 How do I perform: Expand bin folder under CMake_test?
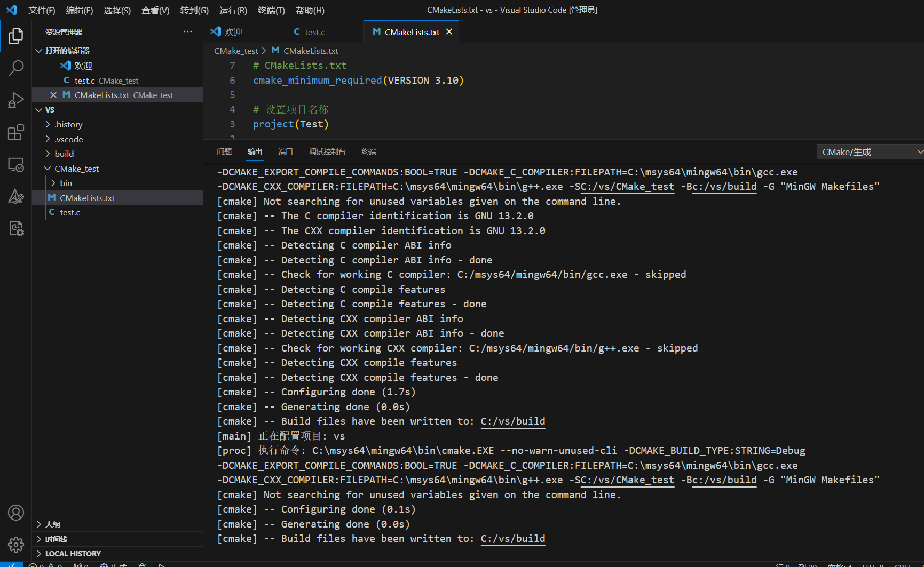point(117,183)
